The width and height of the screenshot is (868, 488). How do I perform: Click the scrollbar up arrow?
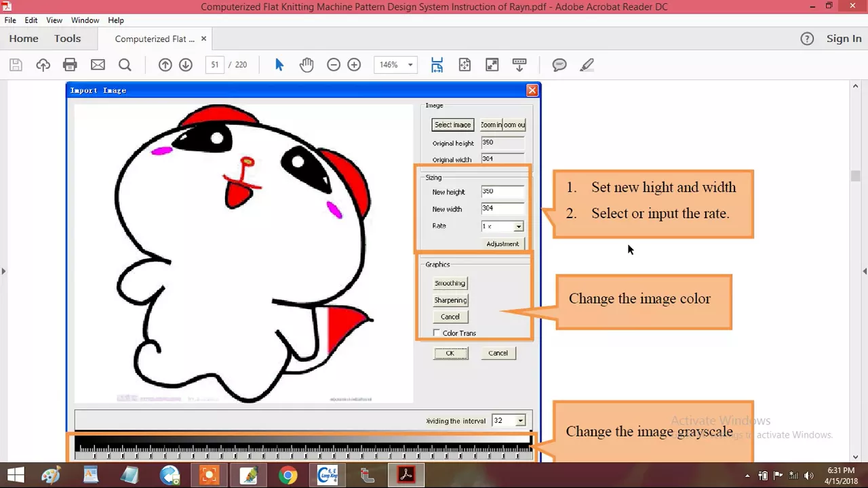pos(856,86)
